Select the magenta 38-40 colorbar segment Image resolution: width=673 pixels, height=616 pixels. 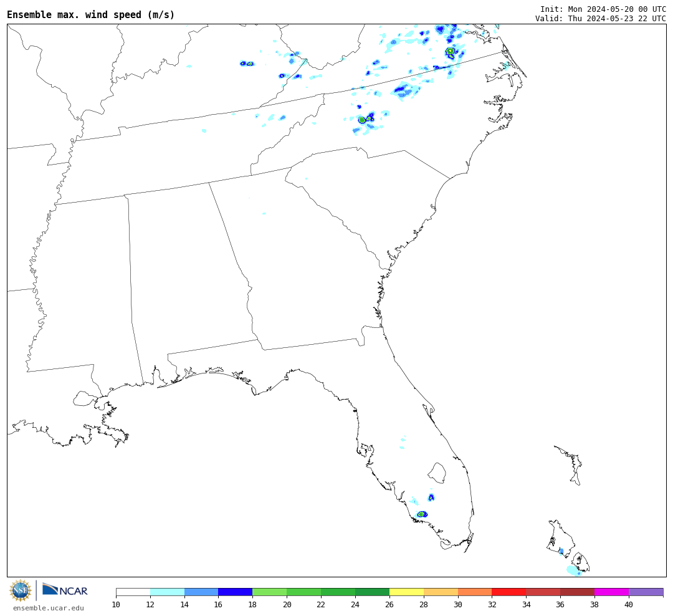click(612, 592)
